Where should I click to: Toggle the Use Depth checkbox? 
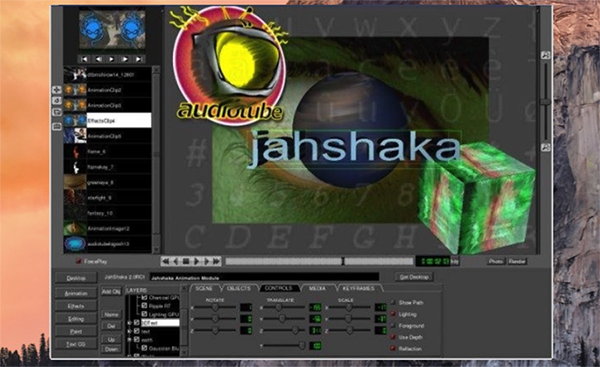point(393,337)
